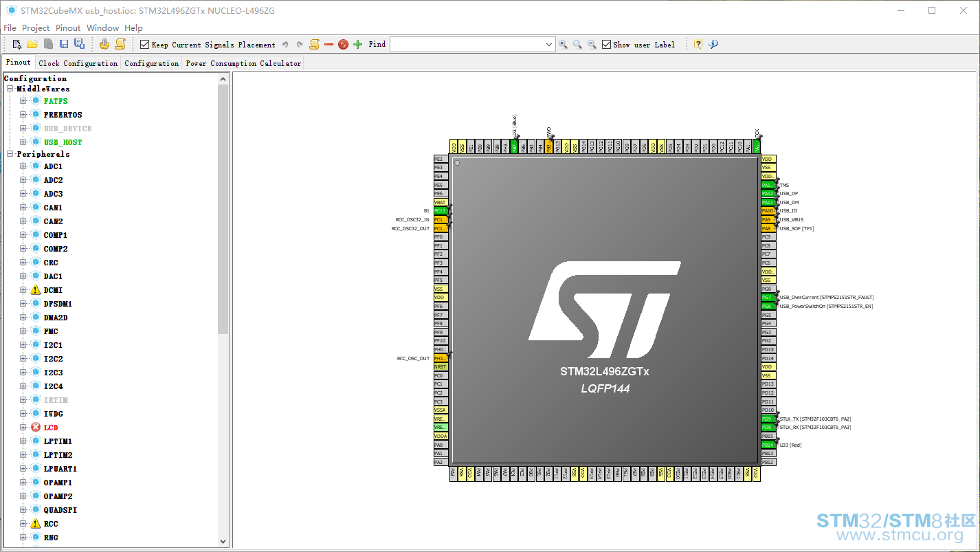The image size is (980, 552).
Task: Click the warning icon beside RCC
Action: pos(36,524)
